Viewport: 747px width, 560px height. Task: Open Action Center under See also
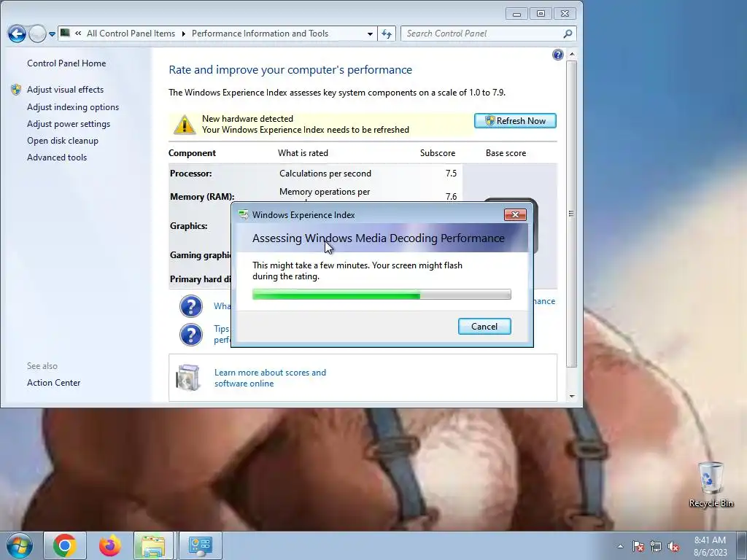click(x=53, y=382)
